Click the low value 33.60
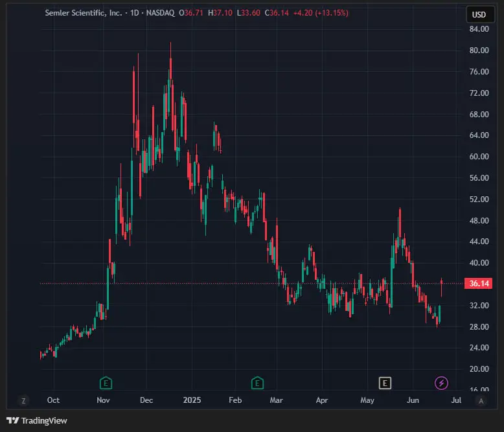The width and height of the screenshot is (504, 432). pyautogui.click(x=251, y=13)
